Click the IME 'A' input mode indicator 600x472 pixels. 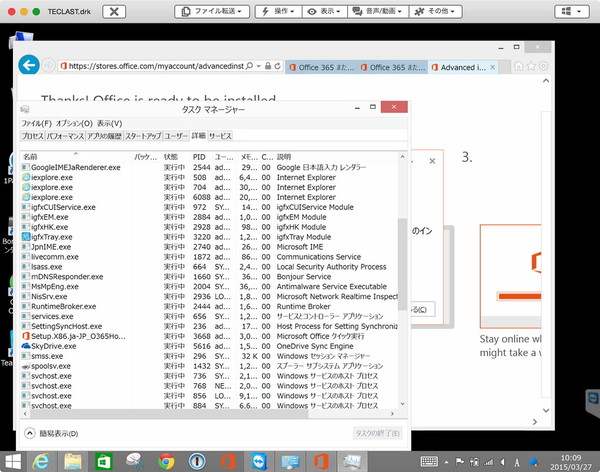pos(517,462)
